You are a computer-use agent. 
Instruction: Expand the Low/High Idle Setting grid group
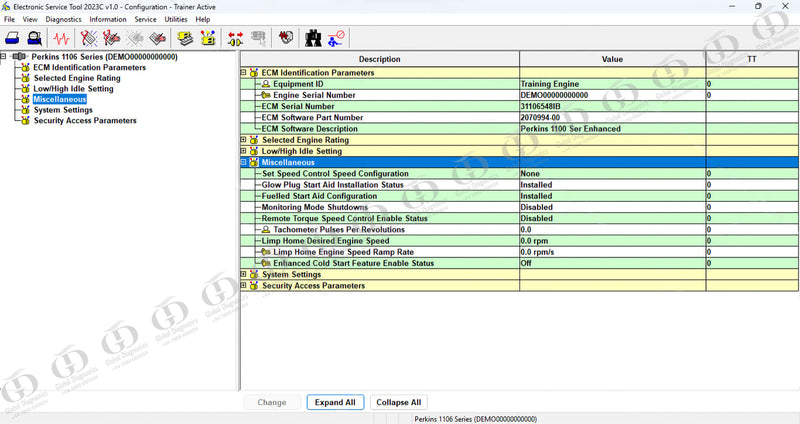(244, 151)
